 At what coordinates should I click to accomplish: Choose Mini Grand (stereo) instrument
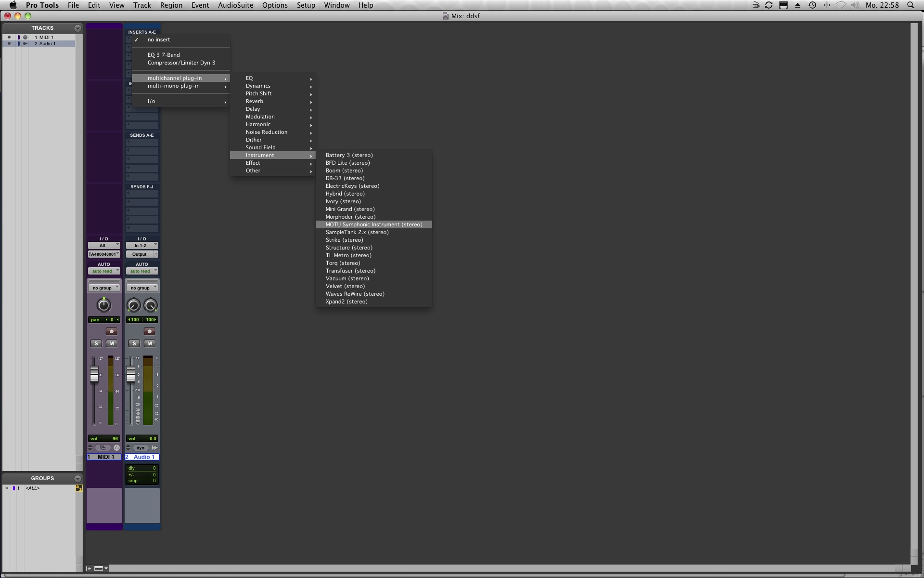374,209
